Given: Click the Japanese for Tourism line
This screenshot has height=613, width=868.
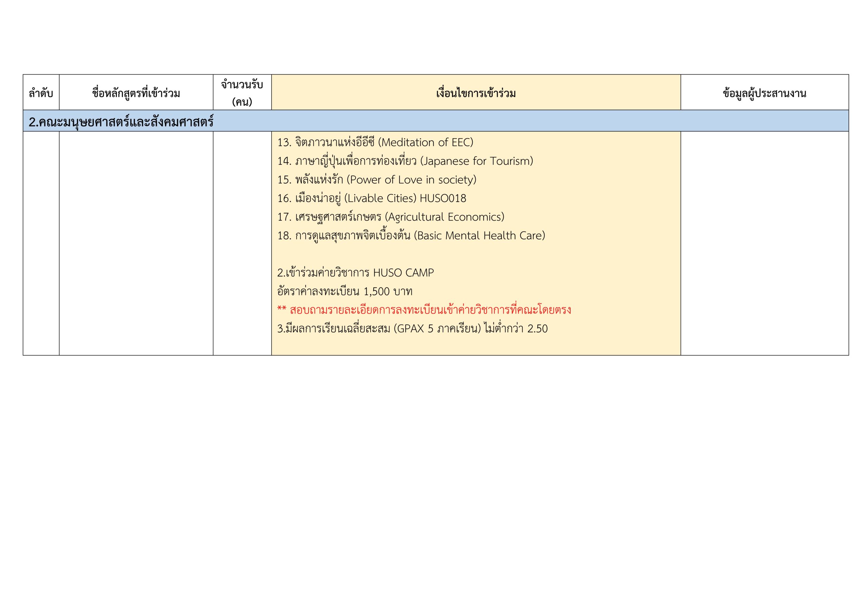Looking at the screenshot, I should point(405,161).
